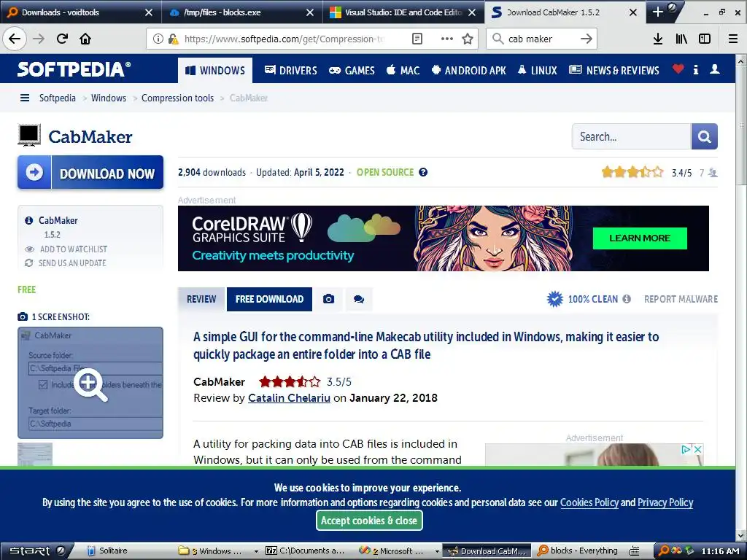Reload the current page

(62, 39)
